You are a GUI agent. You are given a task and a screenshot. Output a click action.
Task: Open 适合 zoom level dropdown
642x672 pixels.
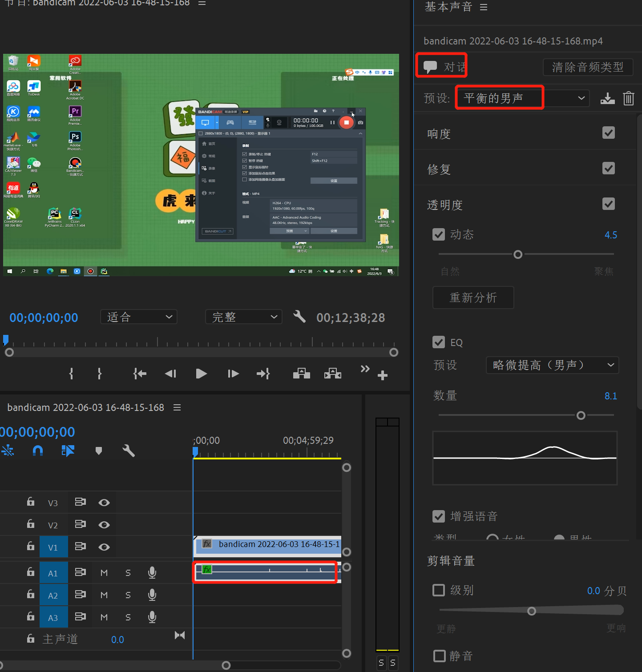139,317
